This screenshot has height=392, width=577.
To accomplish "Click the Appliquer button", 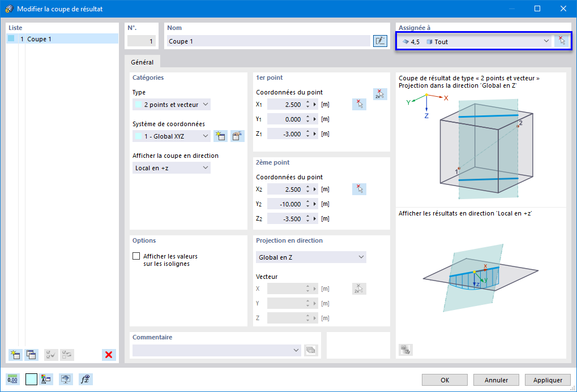I will click(x=548, y=380).
